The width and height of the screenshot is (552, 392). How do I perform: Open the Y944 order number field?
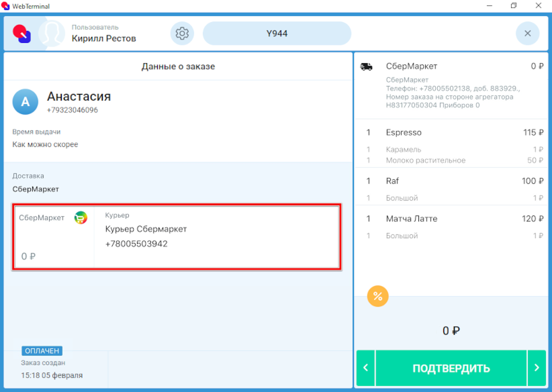tap(277, 34)
